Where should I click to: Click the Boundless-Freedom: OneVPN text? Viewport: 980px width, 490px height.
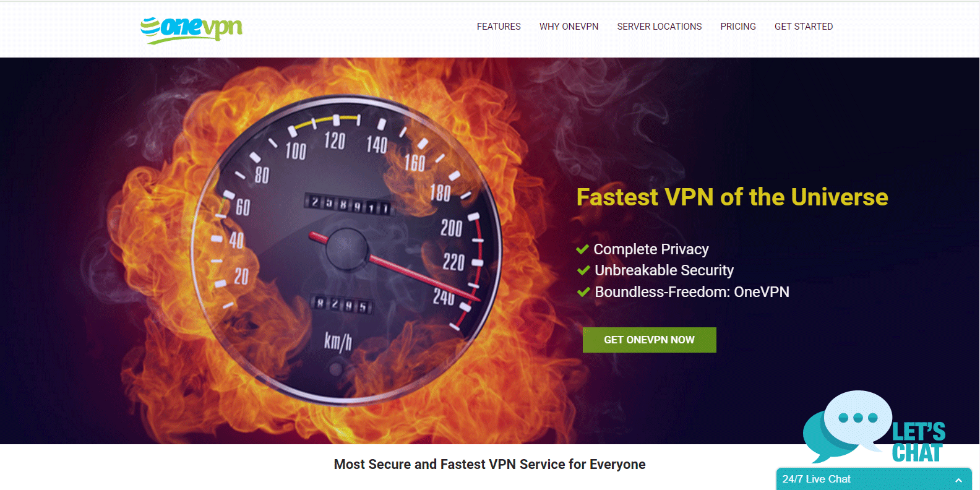pyautogui.click(x=692, y=292)
